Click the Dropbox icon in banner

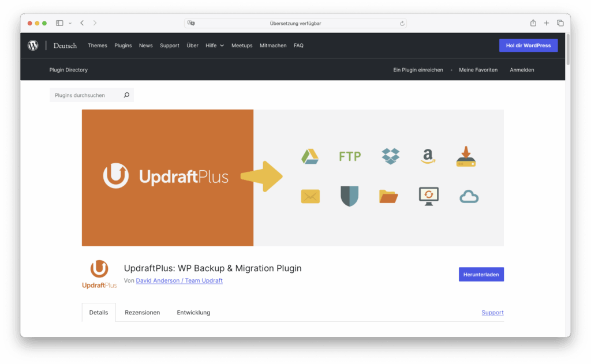pyautogui.click(x=391, y=156)
